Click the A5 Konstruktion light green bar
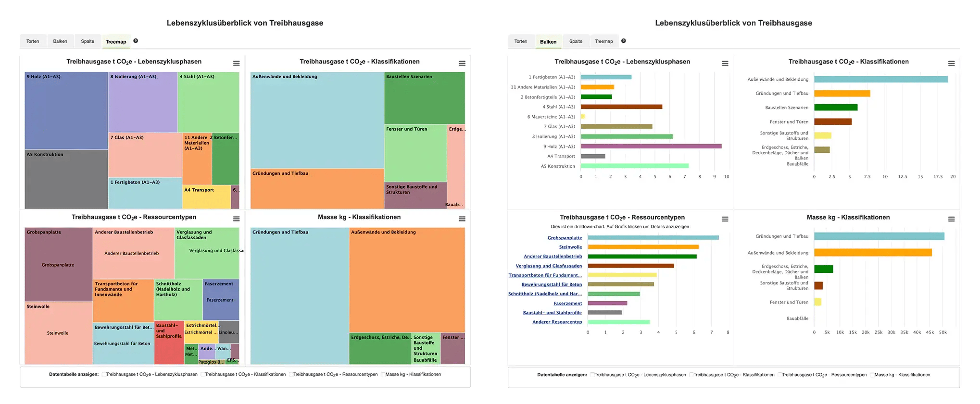The height and width of the screenshot is (404, 980). pyautogui.click(x=635, y=166)
